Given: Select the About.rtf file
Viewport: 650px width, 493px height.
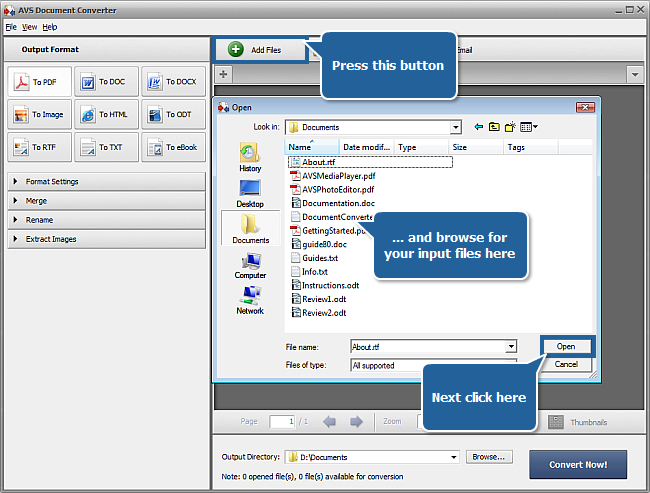Looking at the screenshot, I should (370, 162).
